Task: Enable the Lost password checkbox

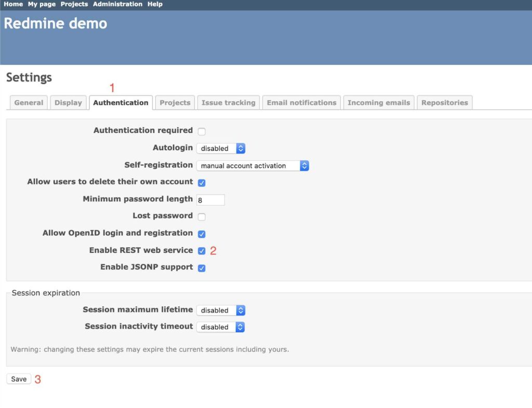Action: point(202,217)
